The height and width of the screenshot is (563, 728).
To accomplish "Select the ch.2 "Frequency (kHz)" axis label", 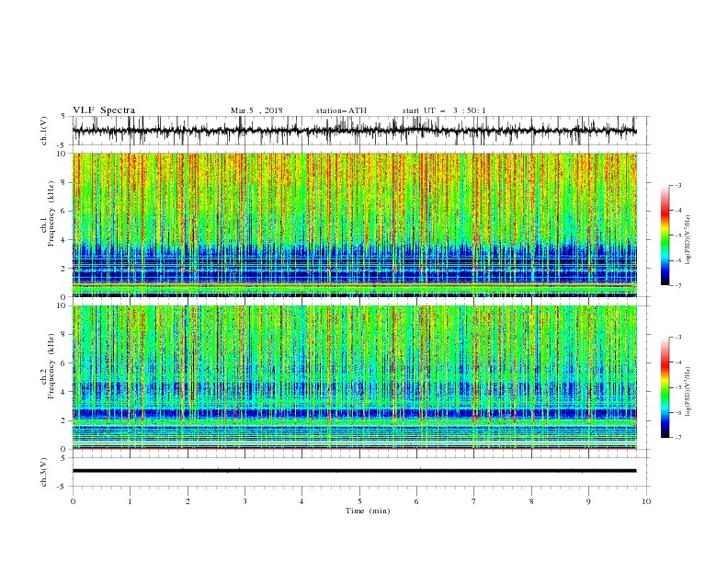I will pos(51,365).
